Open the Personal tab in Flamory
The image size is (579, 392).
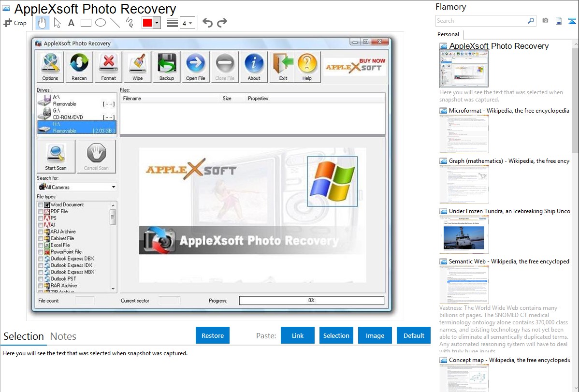(x=449, y=34)
